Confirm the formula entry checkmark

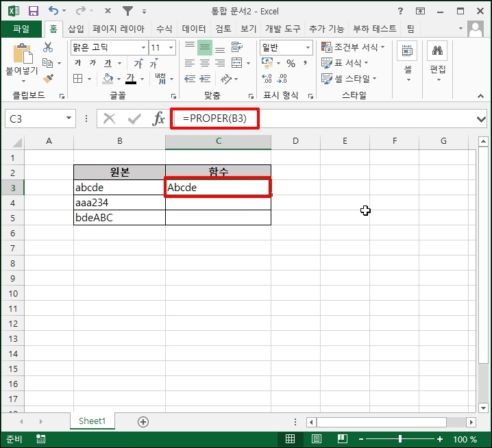click(134, 119)
